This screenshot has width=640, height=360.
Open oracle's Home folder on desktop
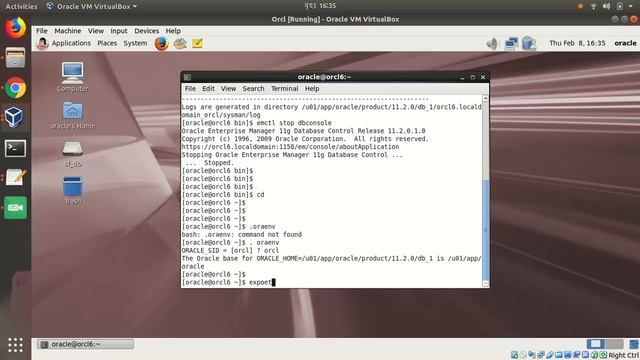point(73,115)
